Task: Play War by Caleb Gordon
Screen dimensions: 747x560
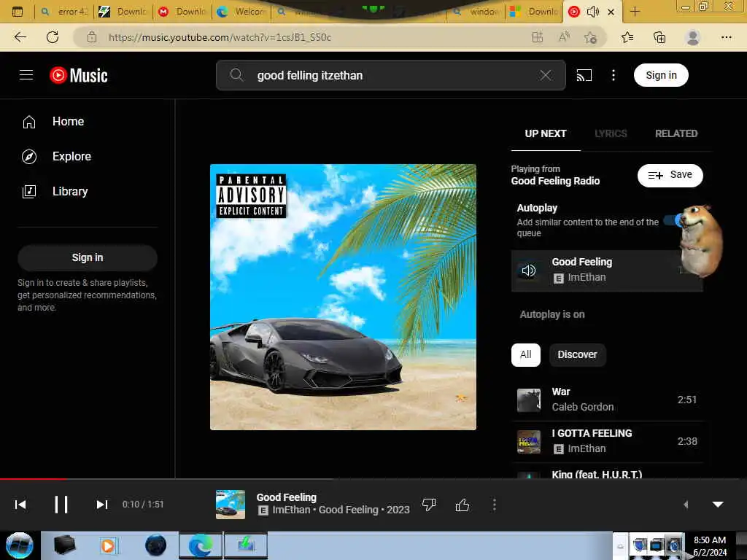Action: [x=606, y=400]
